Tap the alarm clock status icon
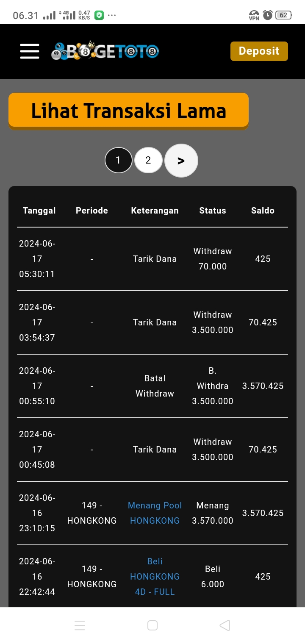 click(x=268, y=15)
